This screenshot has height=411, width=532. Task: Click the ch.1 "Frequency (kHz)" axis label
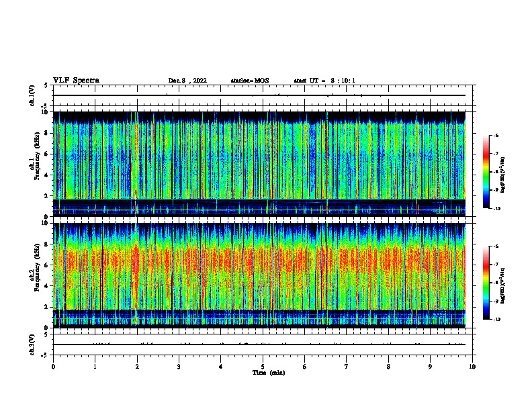(37, 156)
